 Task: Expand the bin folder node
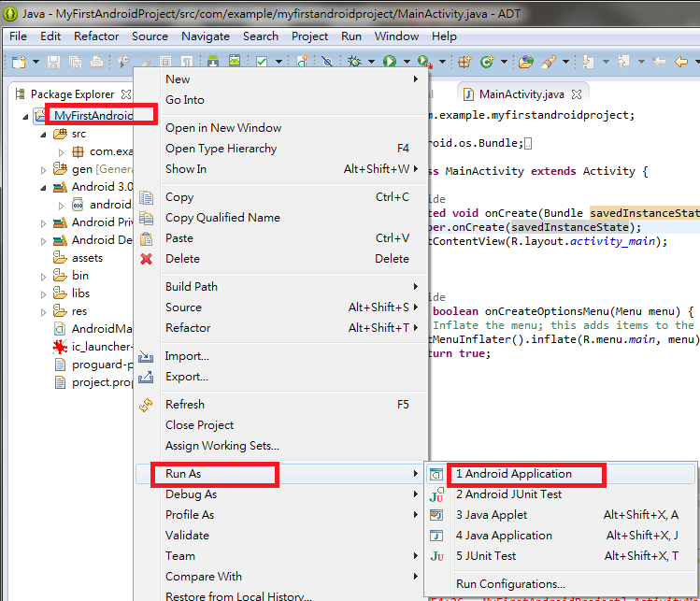[x=43, y=277]
